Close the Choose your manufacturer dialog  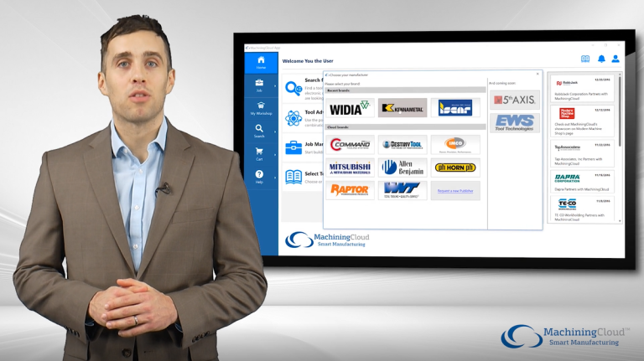pos(538,75)
